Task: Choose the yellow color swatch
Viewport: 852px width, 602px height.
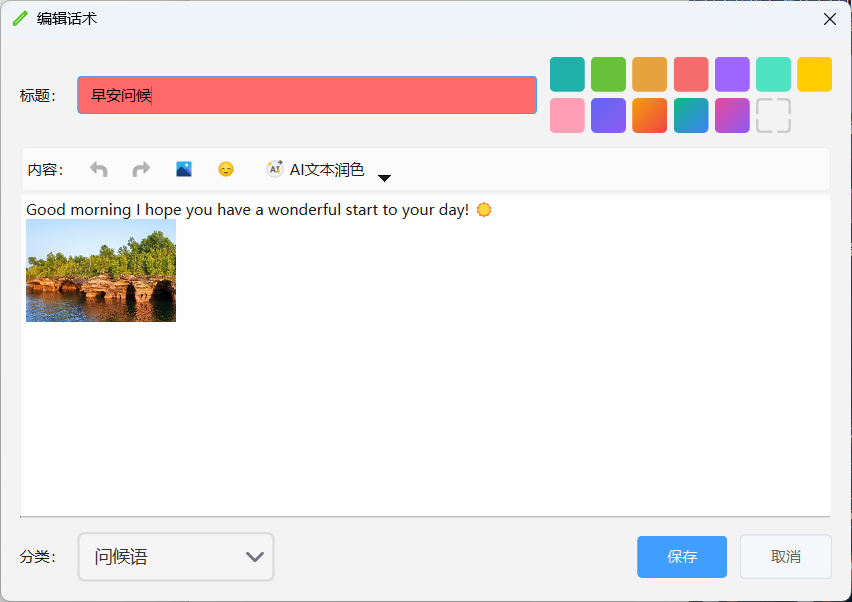Action: click(x=814, y=74)
